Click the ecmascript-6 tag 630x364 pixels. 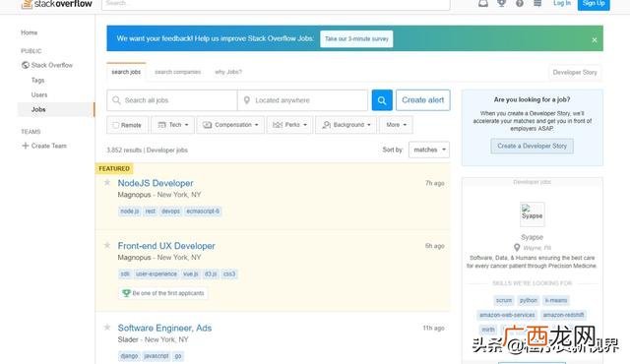[x=203, y=212]
